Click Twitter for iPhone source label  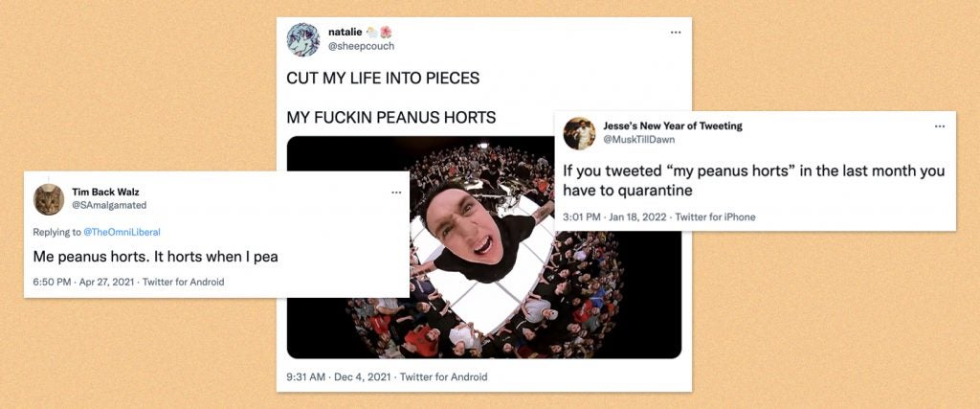pyautogui.click(x=716, y=217)
